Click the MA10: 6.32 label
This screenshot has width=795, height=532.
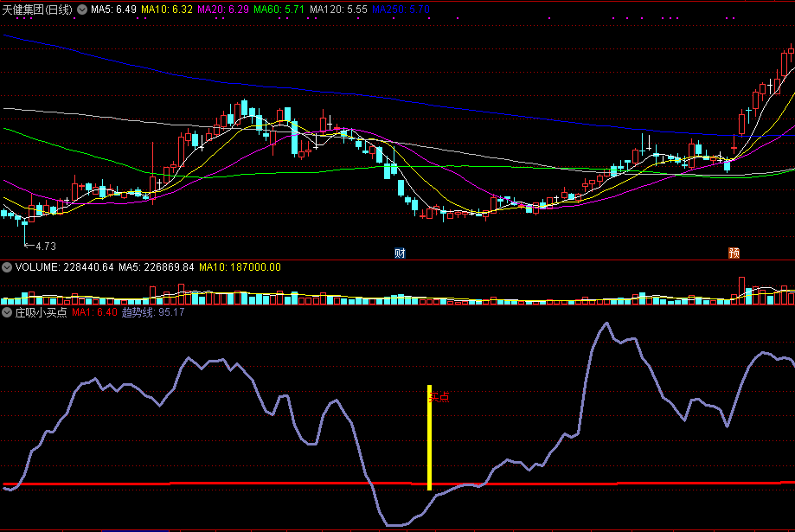[x=167, y=10]
